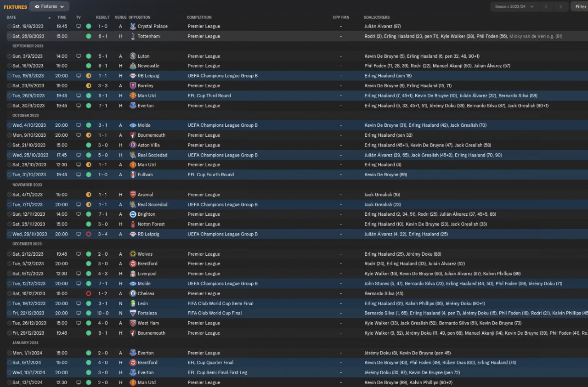Open the Filter button
This screenshot has width=588, height=387.
579,6
